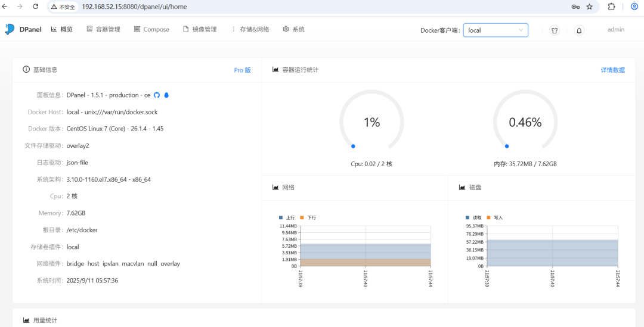This screenshot has width=644, height=327.
Task: Bookmark this page with star icon
Action: pos(589,7)
